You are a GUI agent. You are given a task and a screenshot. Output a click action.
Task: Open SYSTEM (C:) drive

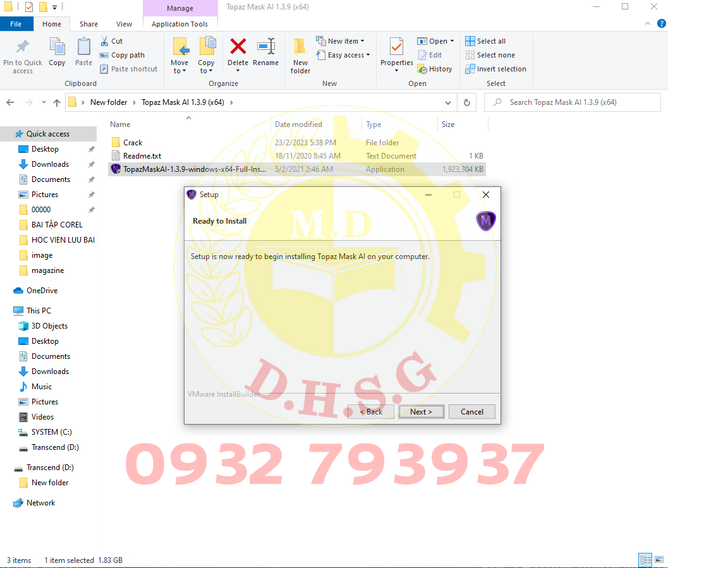[x=51, y=432]
